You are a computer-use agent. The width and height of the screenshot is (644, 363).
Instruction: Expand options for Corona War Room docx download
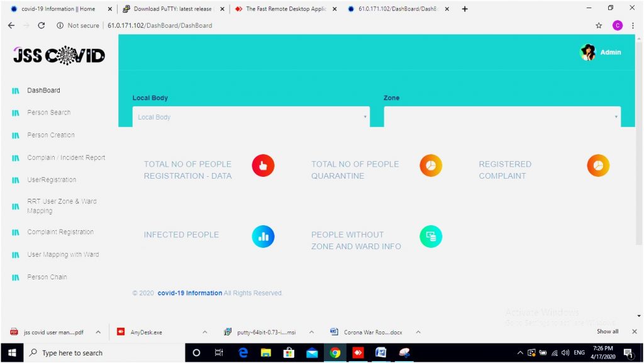[418, 332]
